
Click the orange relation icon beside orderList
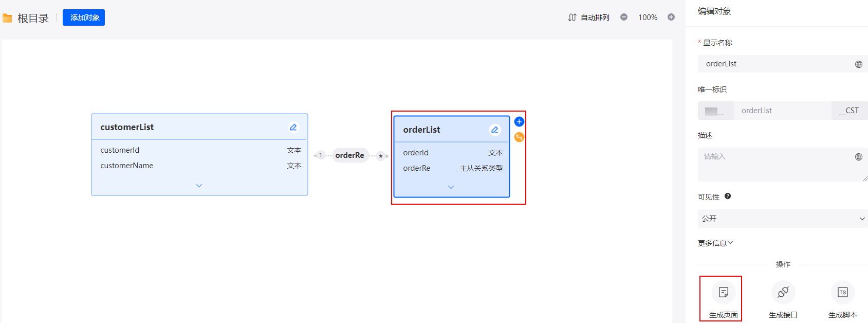coord(519,137)
